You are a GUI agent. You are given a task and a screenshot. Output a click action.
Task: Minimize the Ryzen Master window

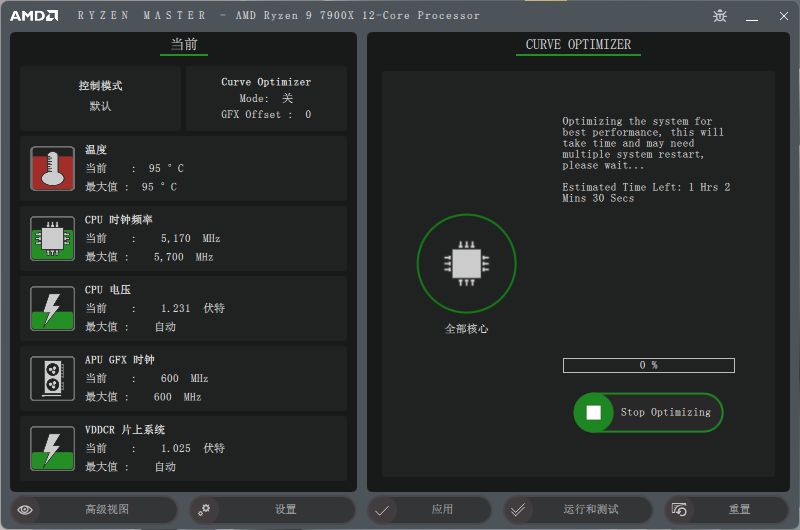coord(752,19)
